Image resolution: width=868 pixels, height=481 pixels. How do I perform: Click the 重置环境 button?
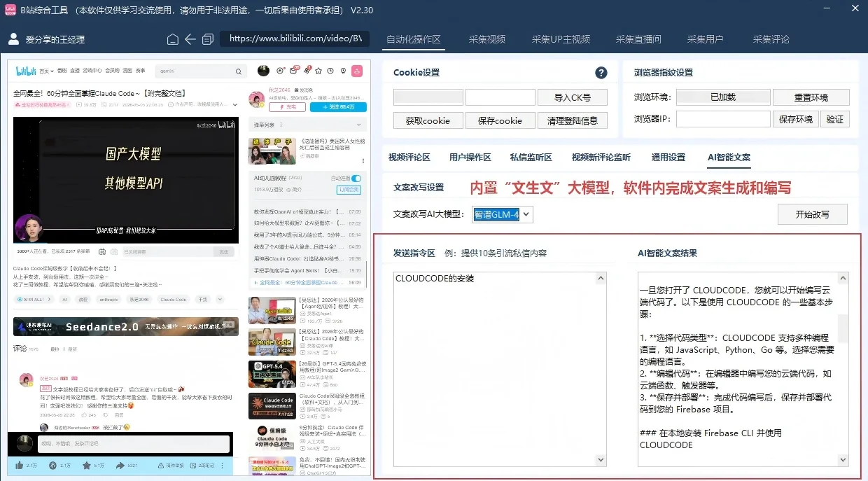click(811, 97)
